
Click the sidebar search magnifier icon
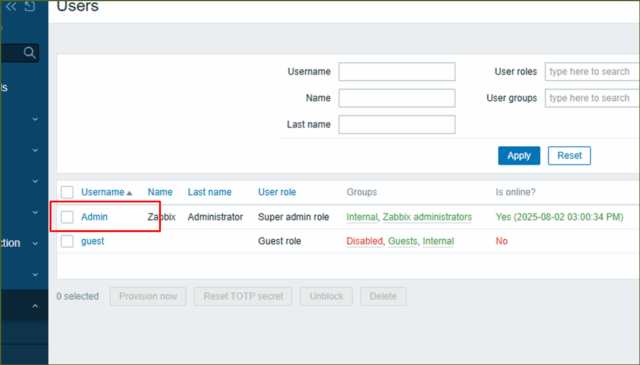click(x=29, y=53)
